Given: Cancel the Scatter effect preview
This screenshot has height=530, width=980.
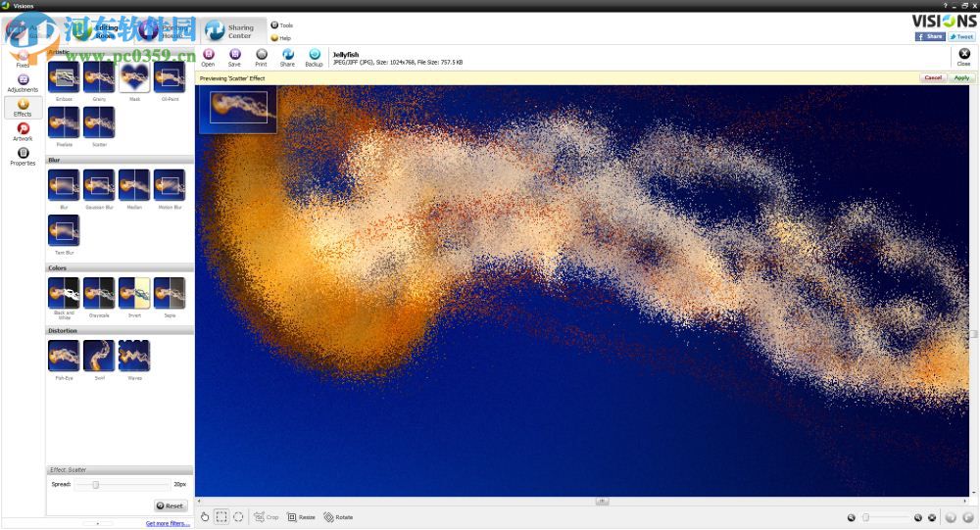Looking at the screenshot, I should 933,78.
